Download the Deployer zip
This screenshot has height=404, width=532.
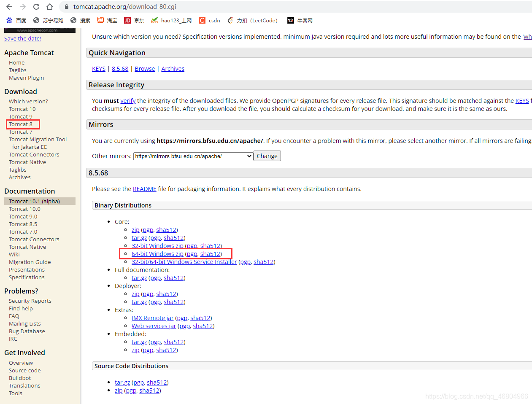135,294
